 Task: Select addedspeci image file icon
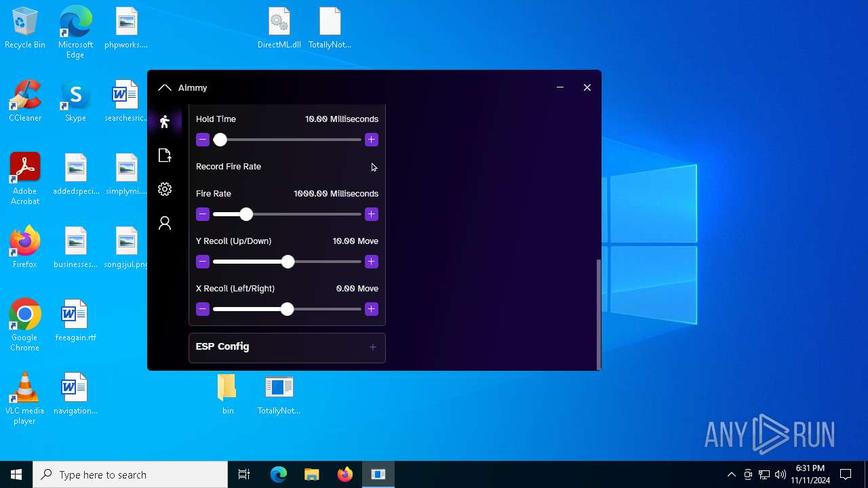(75, 175)
